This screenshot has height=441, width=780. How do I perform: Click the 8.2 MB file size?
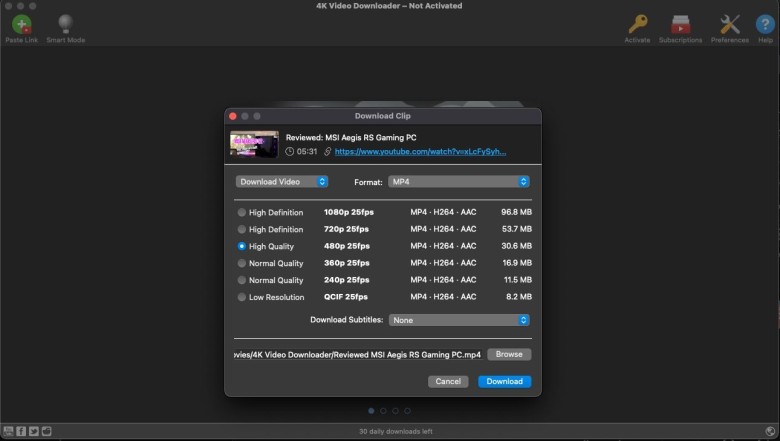coord(519,297)
